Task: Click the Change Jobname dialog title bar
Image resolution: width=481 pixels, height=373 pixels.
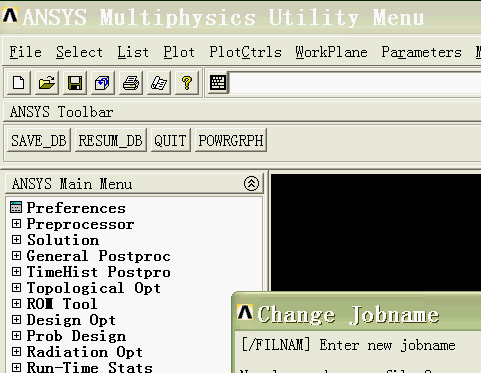Action: (357, 313)
